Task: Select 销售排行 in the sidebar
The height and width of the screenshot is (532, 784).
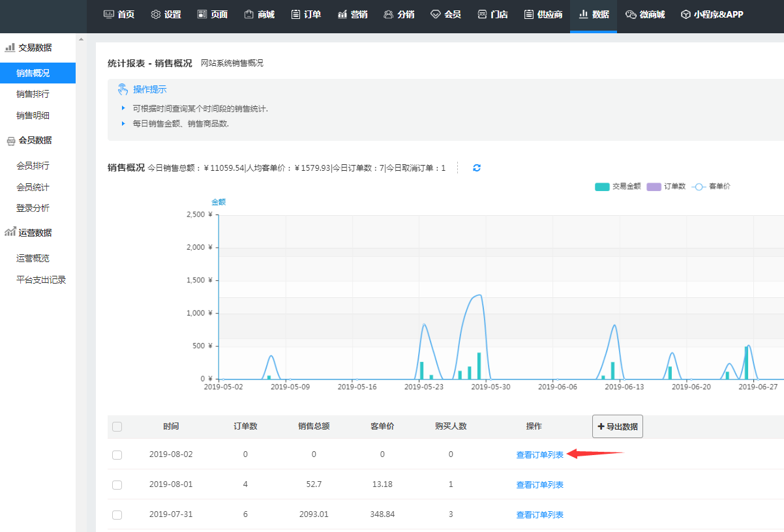Action: [33, 94]
